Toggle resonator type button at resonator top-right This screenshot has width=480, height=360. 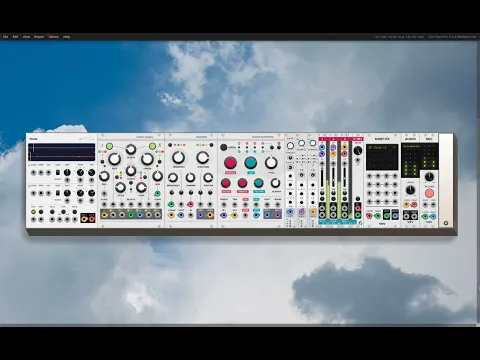tap(211, 145)
